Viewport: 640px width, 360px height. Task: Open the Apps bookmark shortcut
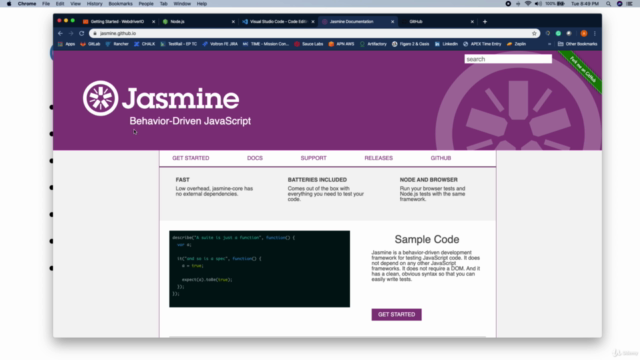tap(67, 44)
